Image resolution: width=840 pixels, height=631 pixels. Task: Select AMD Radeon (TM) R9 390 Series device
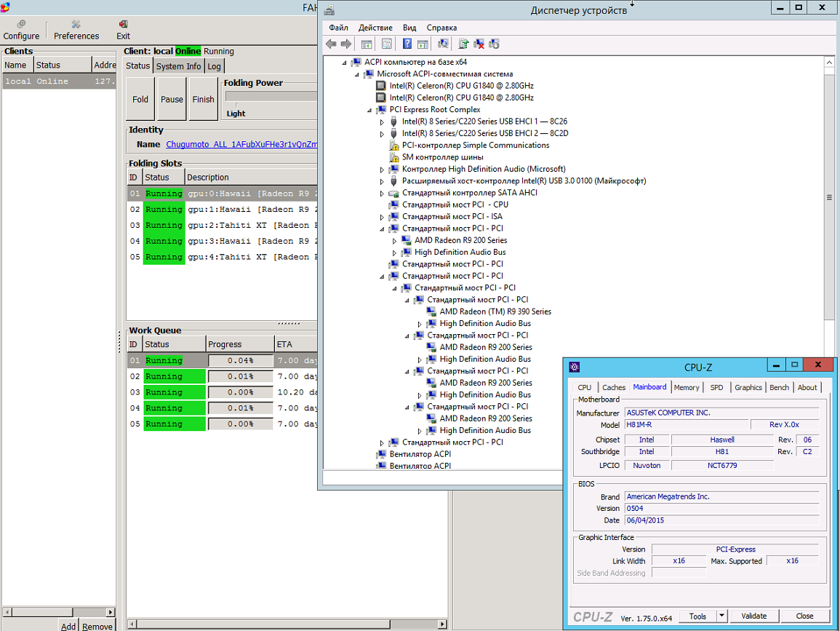pyautogui.click(x=495, y=311)
